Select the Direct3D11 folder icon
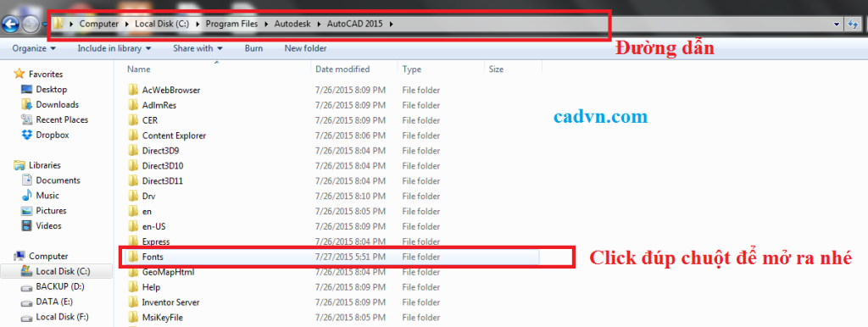The width and height of the screenshot is (868, 327). click(x=133, y=180)
